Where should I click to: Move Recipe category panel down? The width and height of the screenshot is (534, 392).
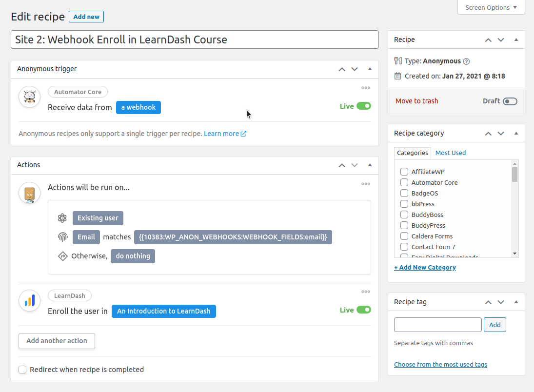501,134
